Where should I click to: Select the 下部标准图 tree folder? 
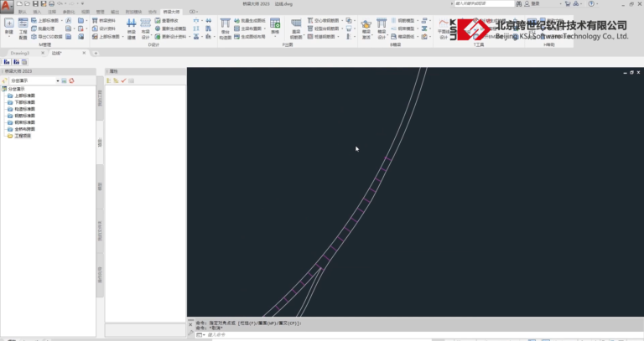(22, 102)
